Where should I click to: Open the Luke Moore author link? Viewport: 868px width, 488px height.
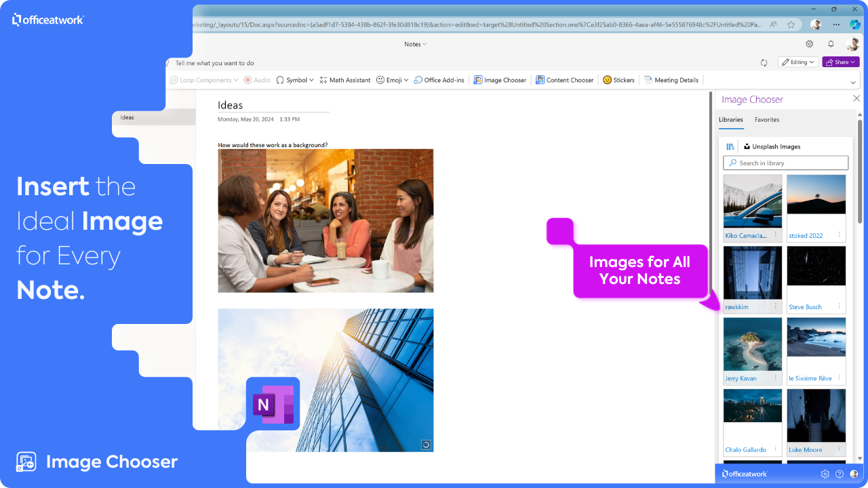click(806, 450)
